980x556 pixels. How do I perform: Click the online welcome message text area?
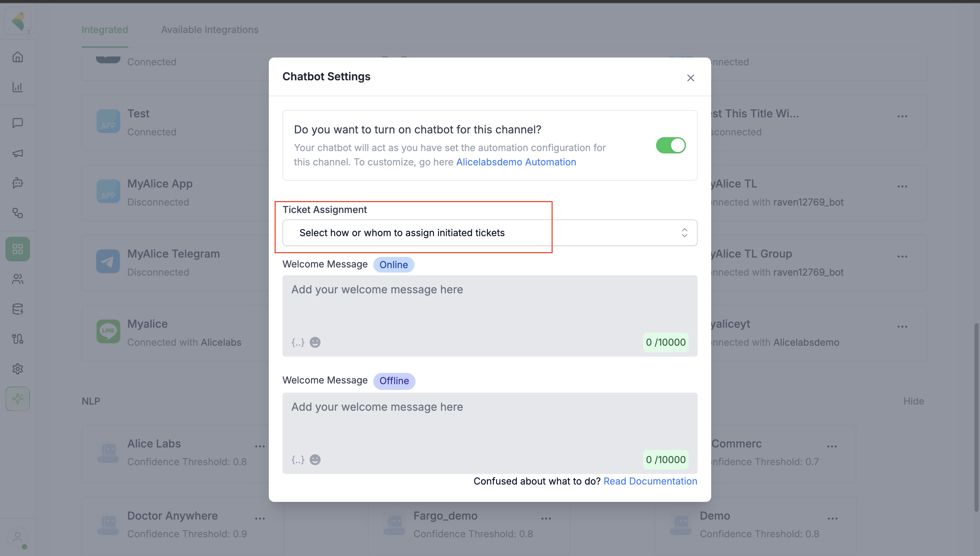click(490, 316)
